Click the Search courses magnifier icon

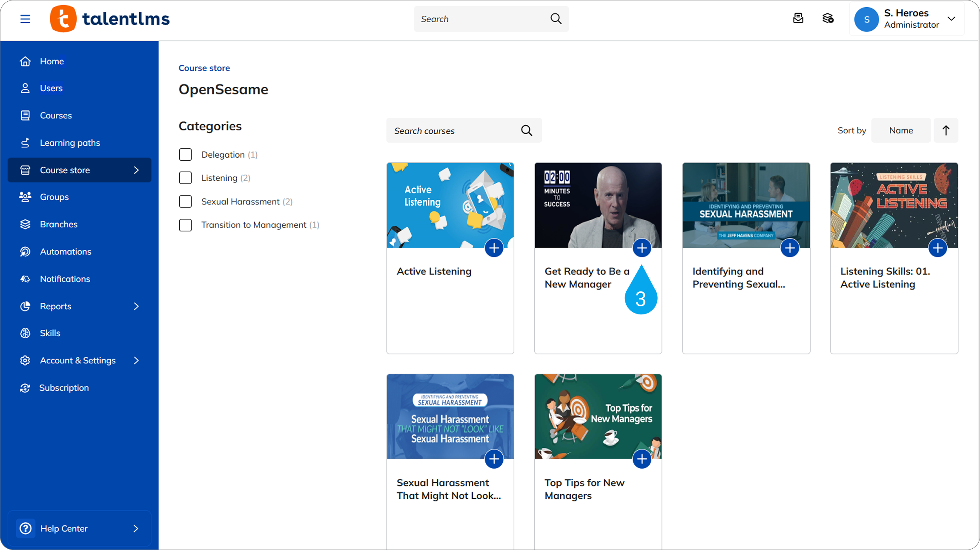527,131
